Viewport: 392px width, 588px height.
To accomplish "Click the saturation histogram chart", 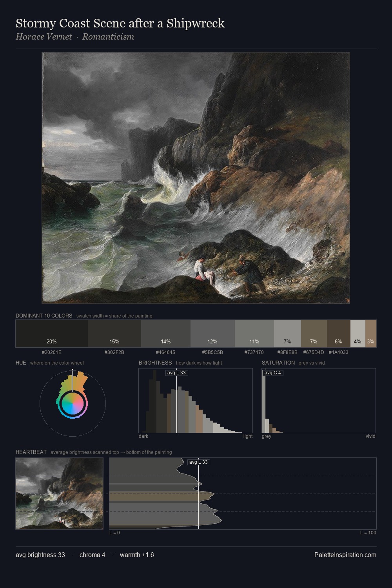I will [319, 401].
